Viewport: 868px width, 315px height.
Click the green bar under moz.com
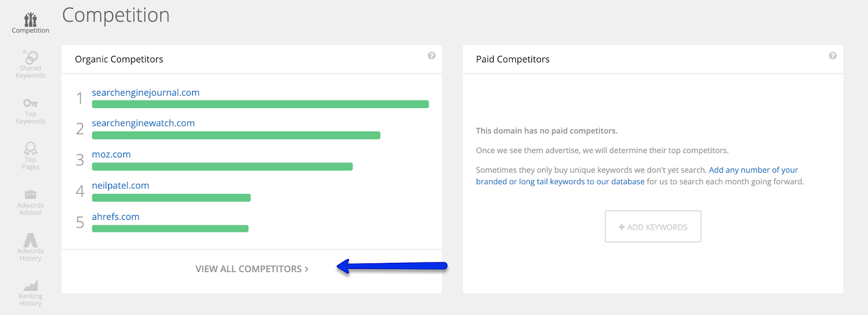(x=222, y=167)
